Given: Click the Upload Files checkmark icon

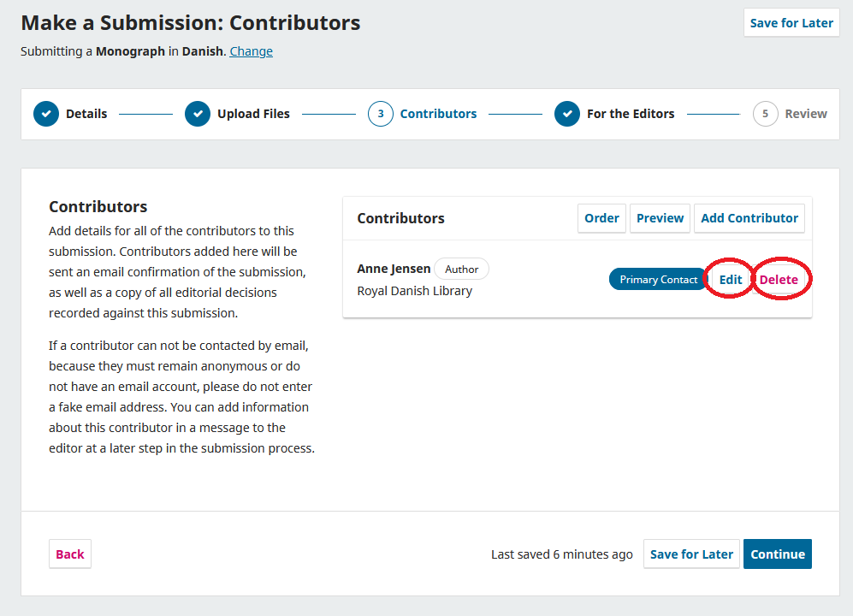Looking at the screenshot, I should pyautogui.click(x=198, y=114).
